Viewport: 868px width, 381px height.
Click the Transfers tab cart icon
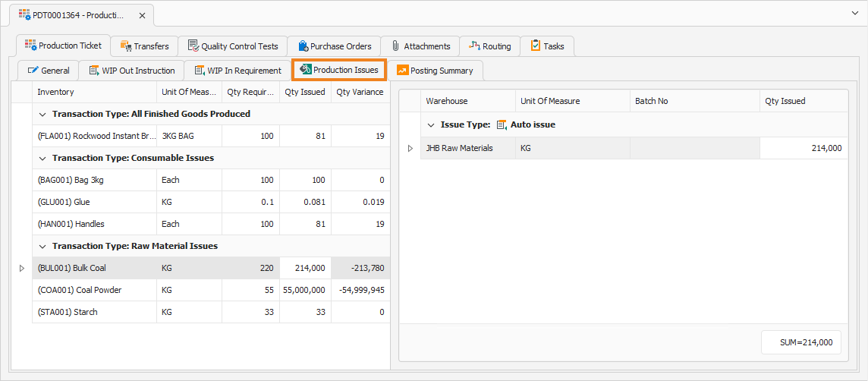pos(125,46)
